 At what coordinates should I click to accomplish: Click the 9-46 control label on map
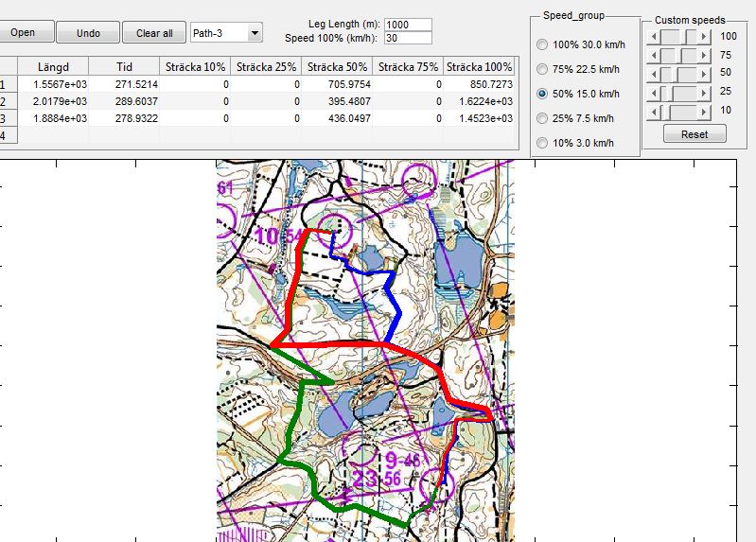click(402, 460)
